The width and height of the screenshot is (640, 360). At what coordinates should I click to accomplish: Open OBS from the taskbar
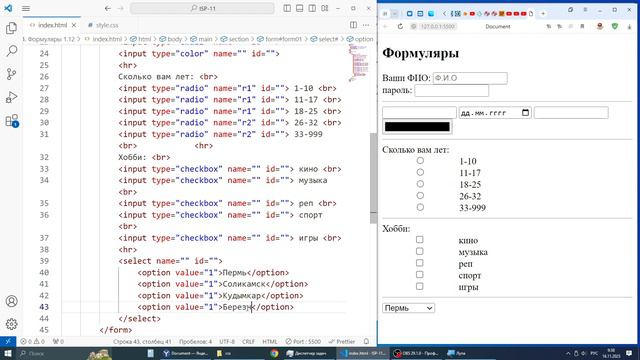point(416,353)
